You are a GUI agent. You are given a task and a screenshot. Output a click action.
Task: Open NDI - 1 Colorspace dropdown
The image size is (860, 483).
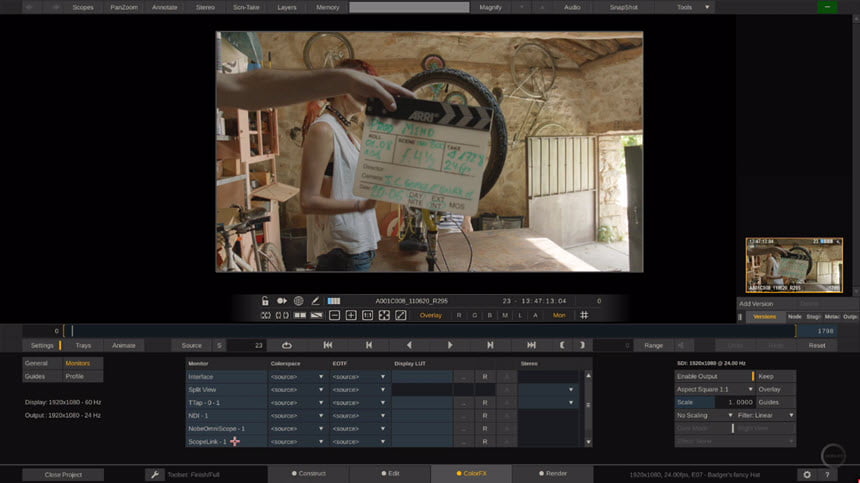(297, 416)
